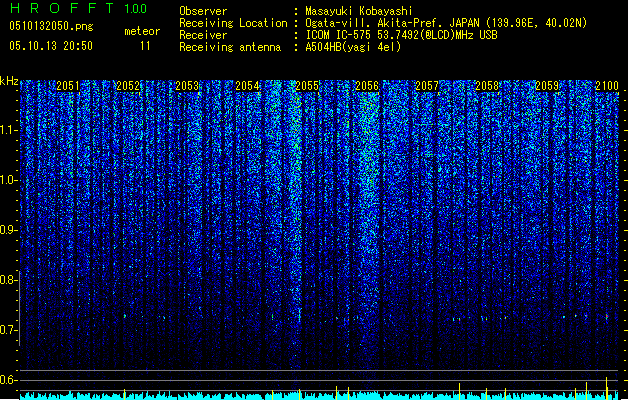
Task: Click the 2056 time marker
Action: [x=367, y=86]
